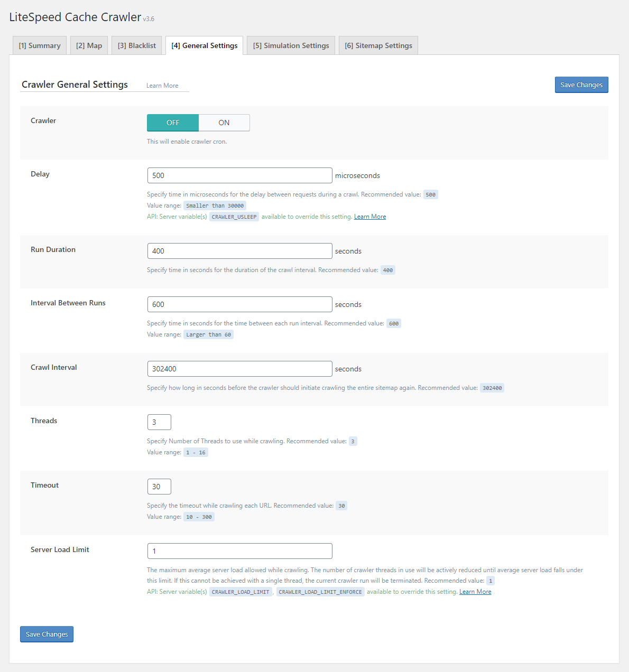
Task: Click the top Save Changes button
Action: 581,85
